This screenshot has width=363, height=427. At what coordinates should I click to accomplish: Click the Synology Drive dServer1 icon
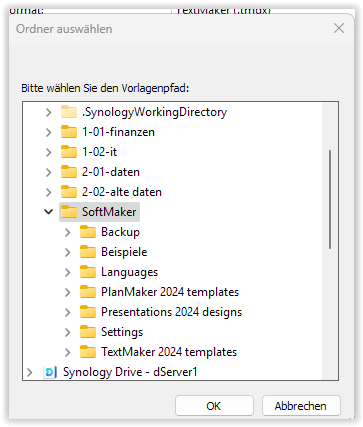[x=50, y=372]
